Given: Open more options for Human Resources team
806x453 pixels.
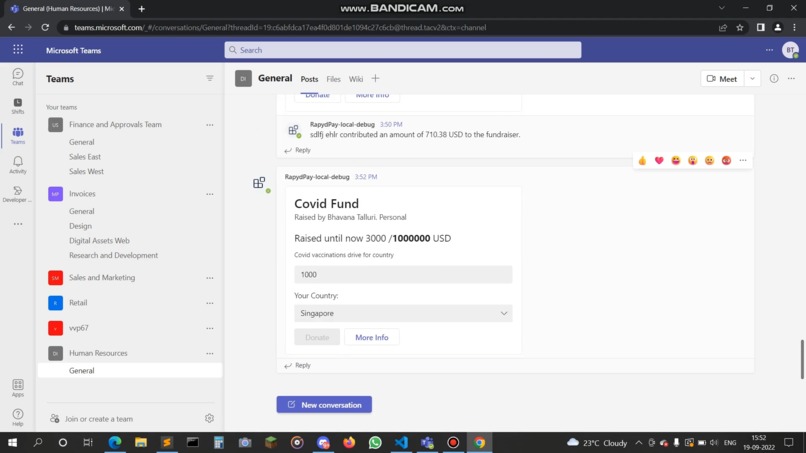Looking at the screenshot, I should pos(210,354).
